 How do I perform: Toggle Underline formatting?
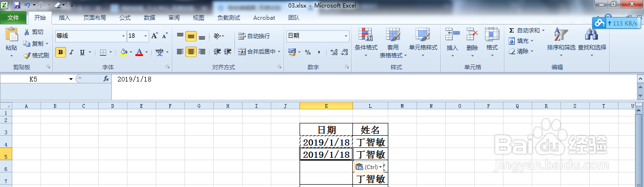(82, 52)
